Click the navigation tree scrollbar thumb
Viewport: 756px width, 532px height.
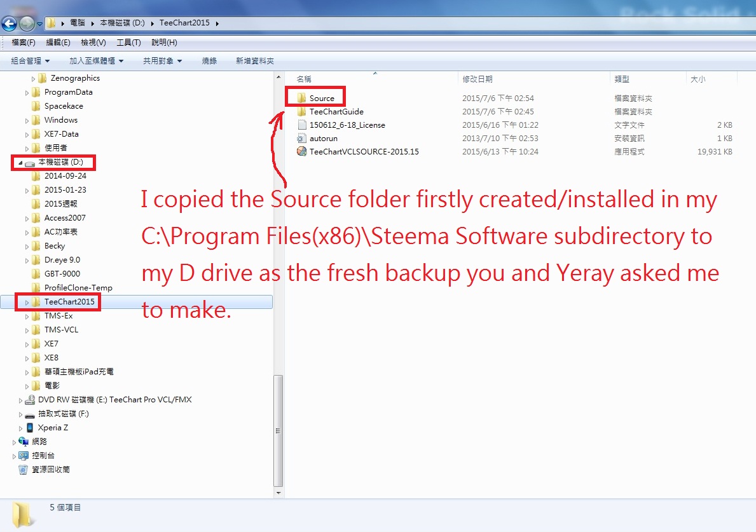pos(278,432)
